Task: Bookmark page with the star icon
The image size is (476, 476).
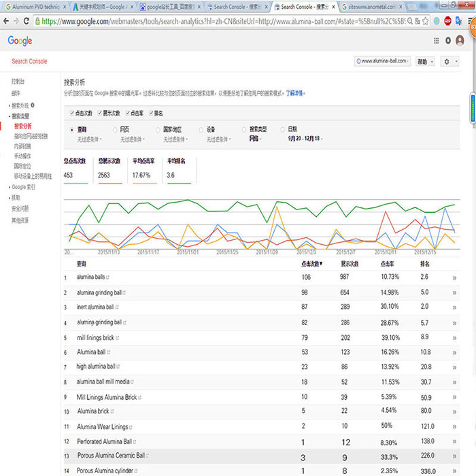Action: (425, 21)
